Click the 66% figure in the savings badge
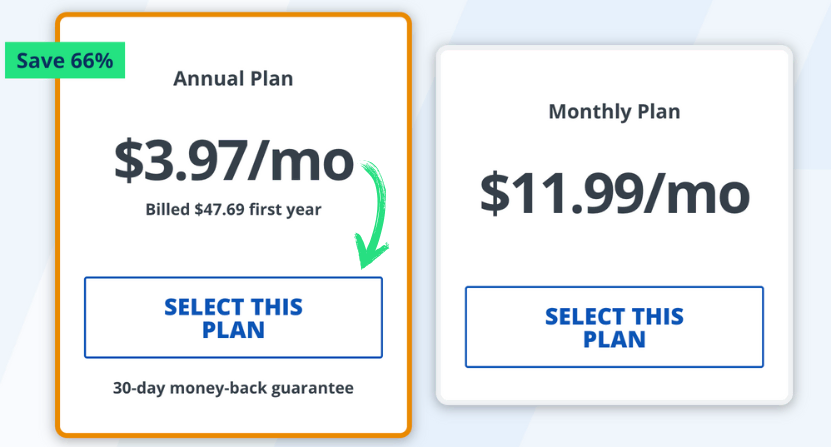Viewport: 831px width, 447px height. [x=92, y=61]
